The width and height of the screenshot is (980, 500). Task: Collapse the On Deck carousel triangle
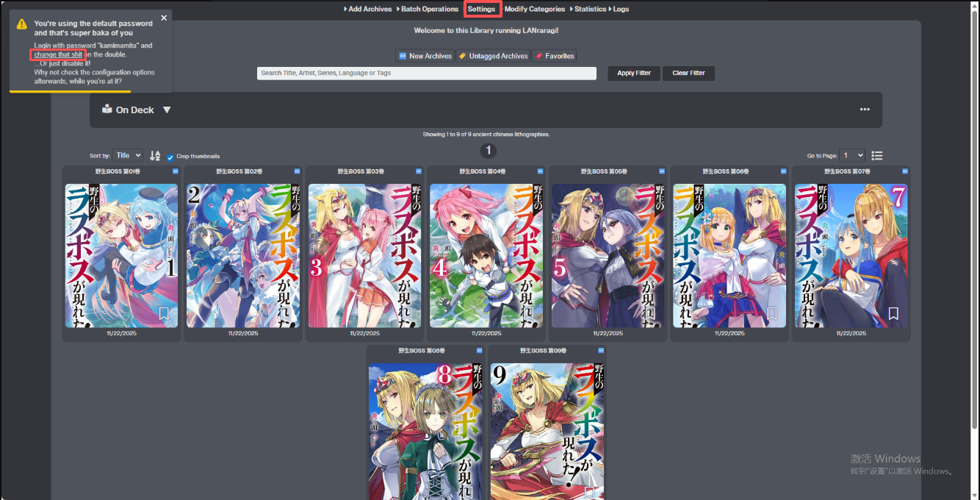coord(167,110)
